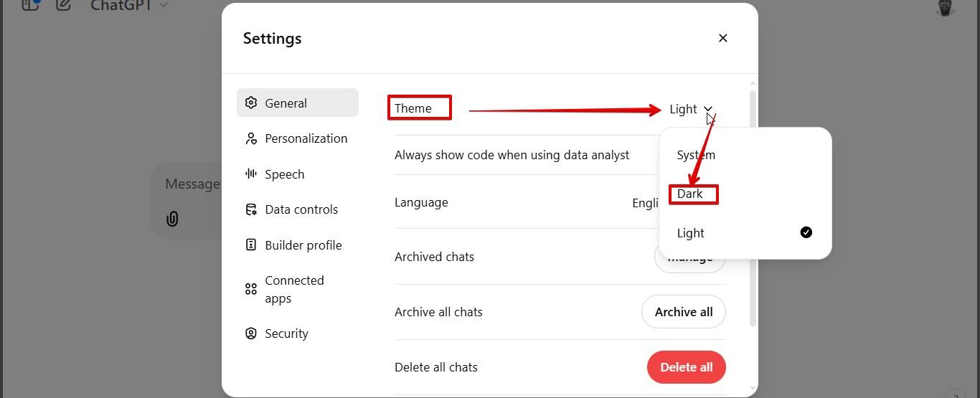The image size is (980, 398).
Task: Click the Builder profile badge icon
Action: tap(251, 245)
